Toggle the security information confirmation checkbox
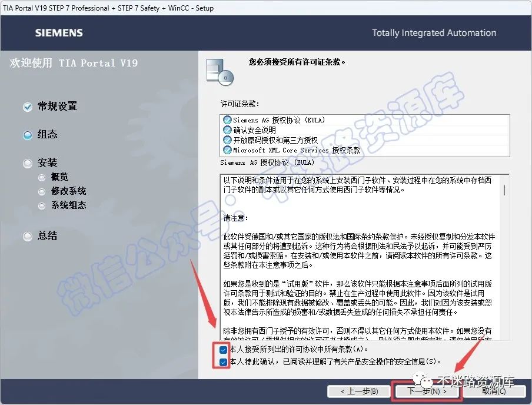The height and width of the screenshot is (405, 532). coord(223,362)
